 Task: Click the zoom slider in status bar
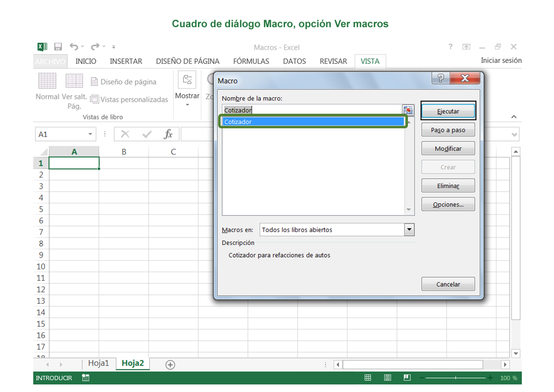point(456,378)
